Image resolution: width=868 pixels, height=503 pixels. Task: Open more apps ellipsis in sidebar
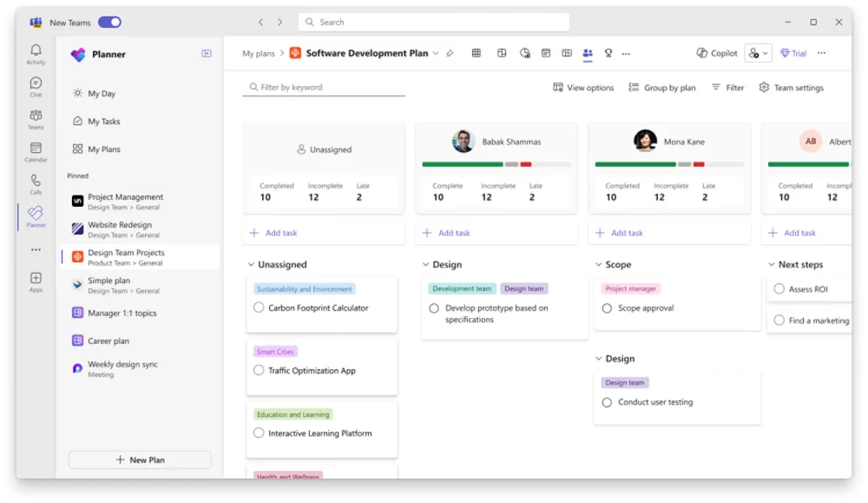click(x=36, y=250)
